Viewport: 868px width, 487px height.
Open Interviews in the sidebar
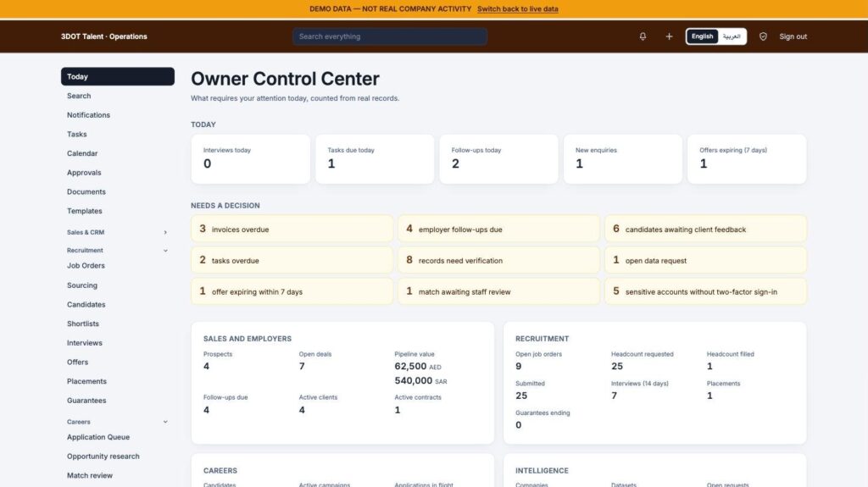[x=117, y=342]
